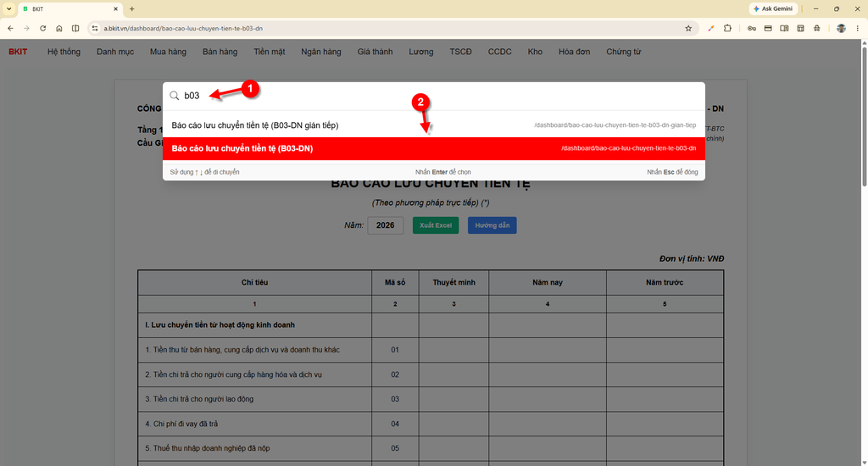This screenshot has height=466, width=868.
Task: Click the Theo phương pháp trực tiếp subtitle
Action: [430, 202]
